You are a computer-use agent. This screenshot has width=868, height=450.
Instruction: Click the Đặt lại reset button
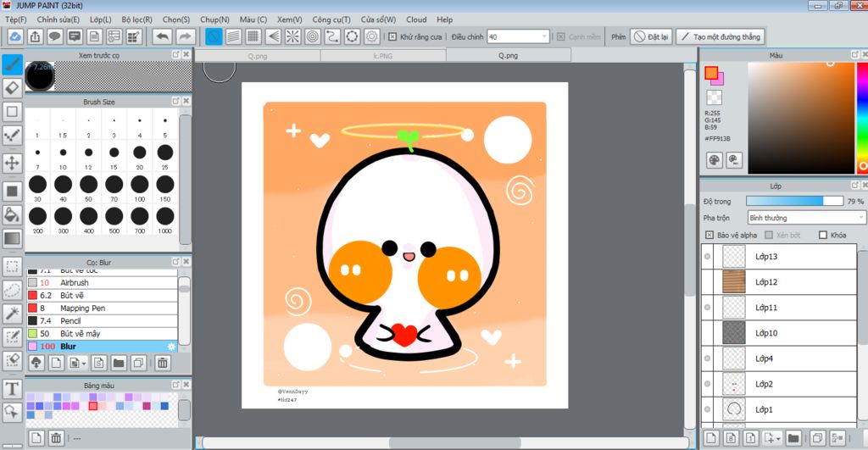tap(651, 37)
